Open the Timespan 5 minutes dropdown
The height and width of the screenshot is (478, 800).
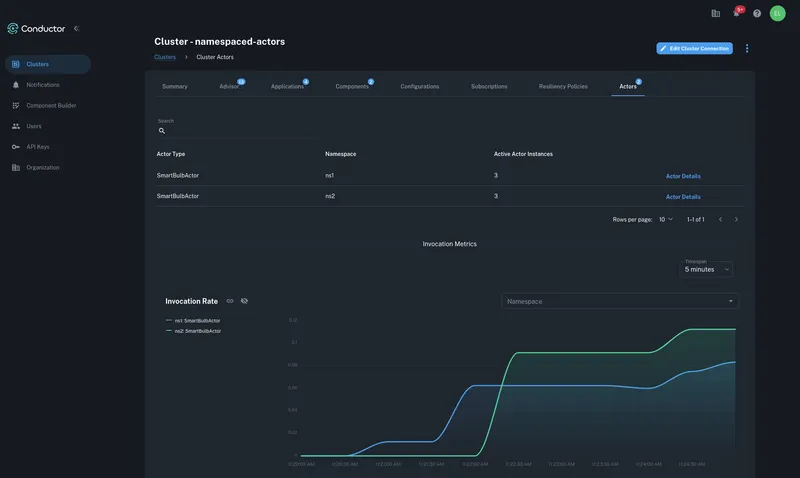point(707,269)
